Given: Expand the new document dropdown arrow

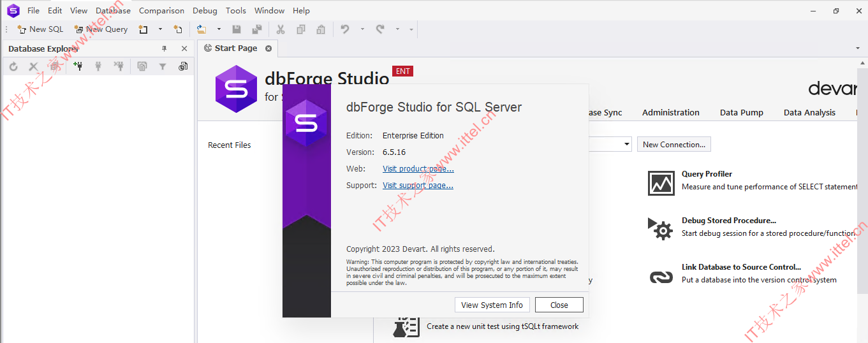Looking at the screenshot, I should click(160, 29).
